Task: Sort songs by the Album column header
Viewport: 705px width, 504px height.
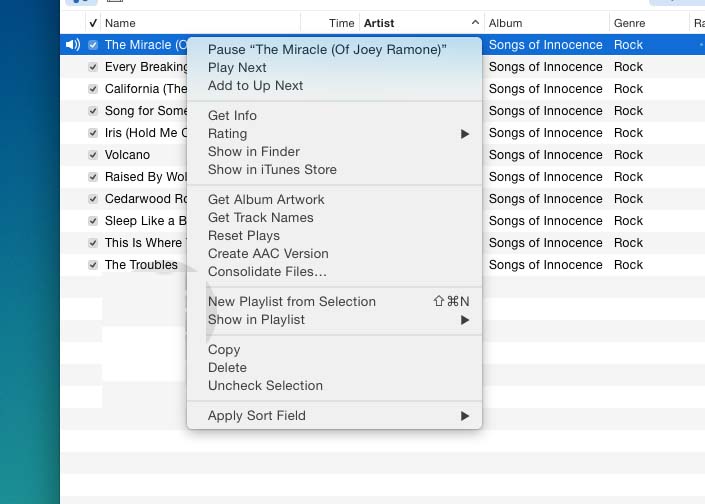Action: pos(540,23)
